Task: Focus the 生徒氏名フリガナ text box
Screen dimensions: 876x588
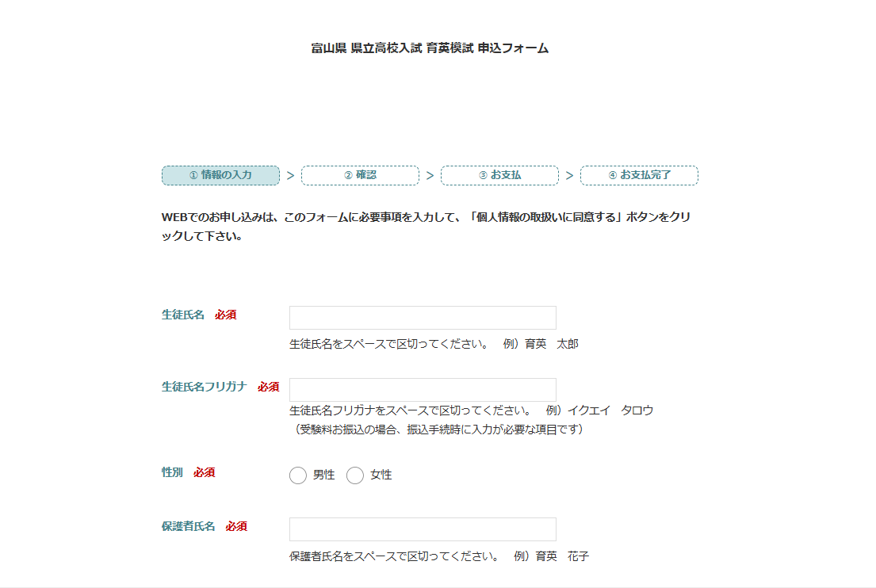Action: (x=423, y=389)
